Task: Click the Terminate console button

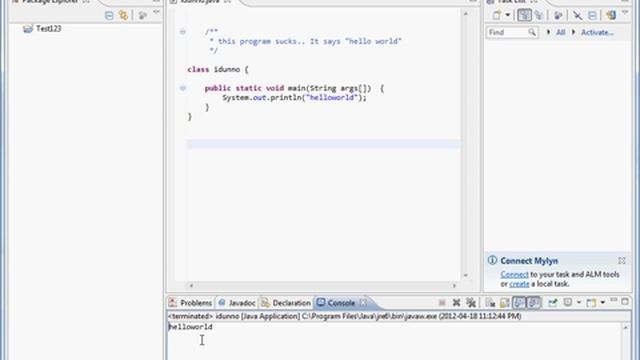Action: point(442,303)
